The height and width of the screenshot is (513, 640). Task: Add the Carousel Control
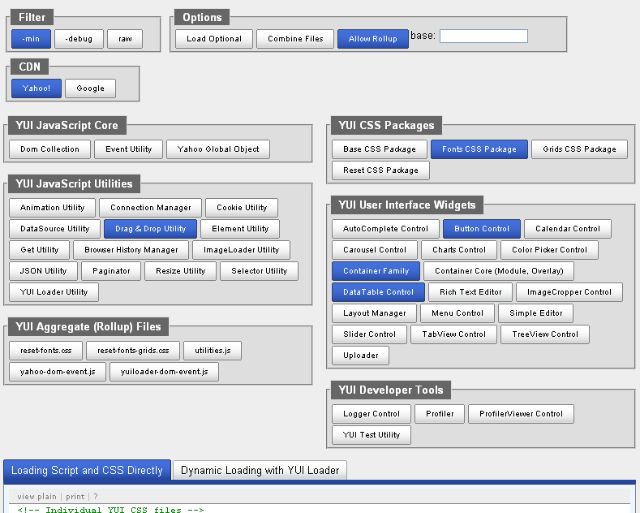(375, 250)
